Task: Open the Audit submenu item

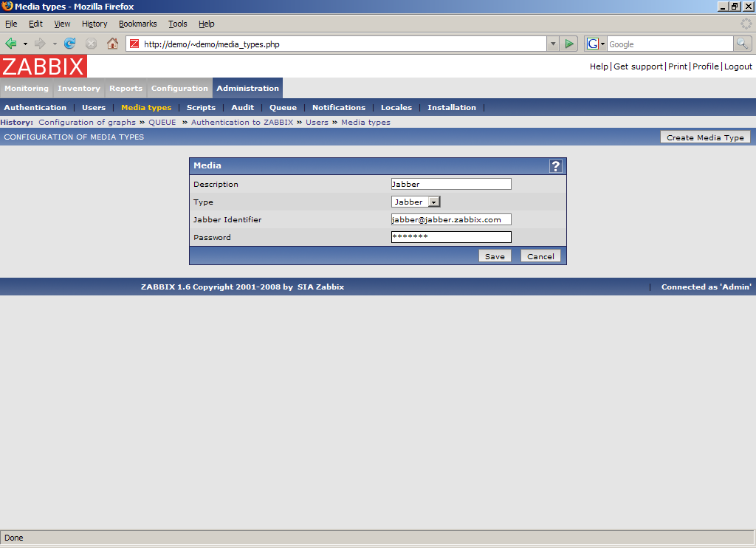Action: 242,108
